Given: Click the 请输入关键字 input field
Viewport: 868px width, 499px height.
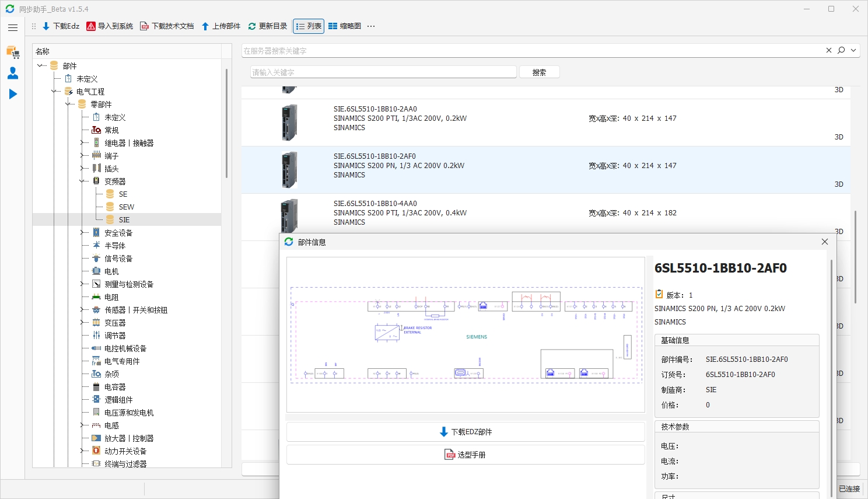Looking at the screenshot, I should (x=383, y=72).
